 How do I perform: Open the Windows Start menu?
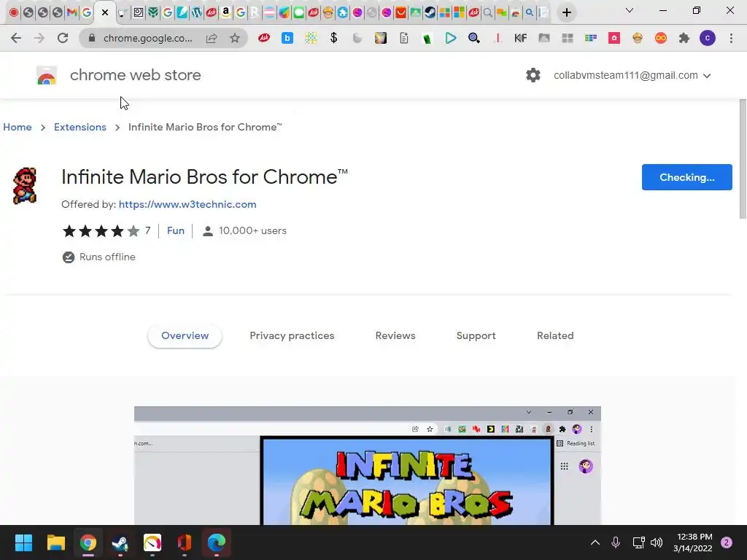tap(23, 542)
